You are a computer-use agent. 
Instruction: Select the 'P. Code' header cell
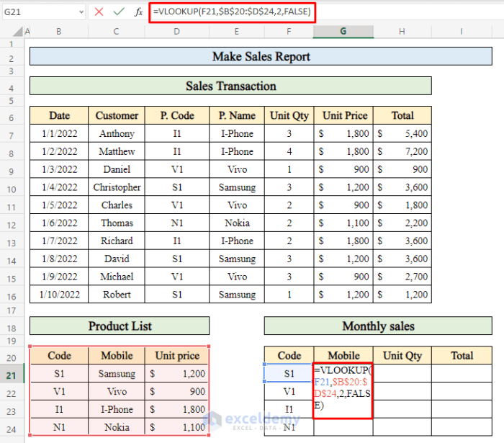point(177,115)
